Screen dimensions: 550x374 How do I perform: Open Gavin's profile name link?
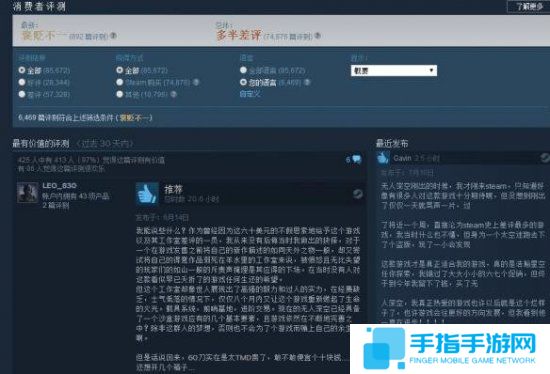402,158
